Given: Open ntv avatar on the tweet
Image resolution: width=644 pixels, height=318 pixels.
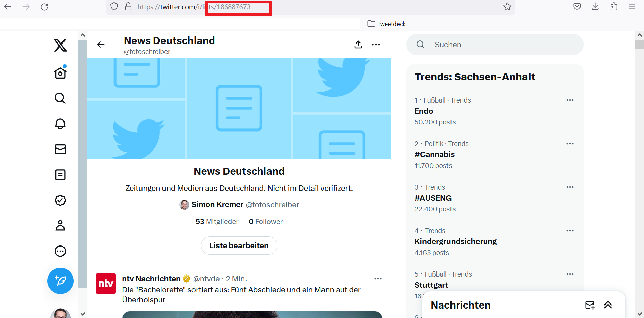Looking at the screenshot, I should 106,284.
